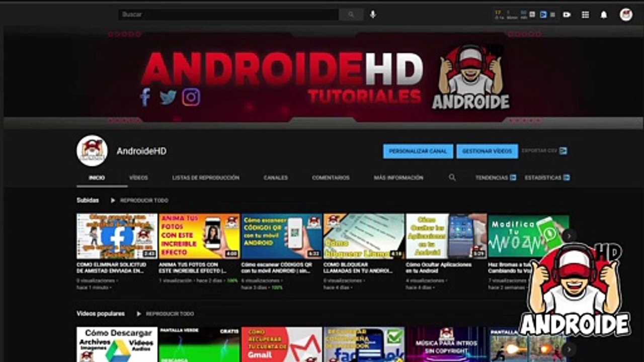Image resolution: width=644 pixels, height=362 pixels.
Task: Open the Cómo bloquear llamadas video thumbnail
Action: pyautogui.click(x=364, y=236)
